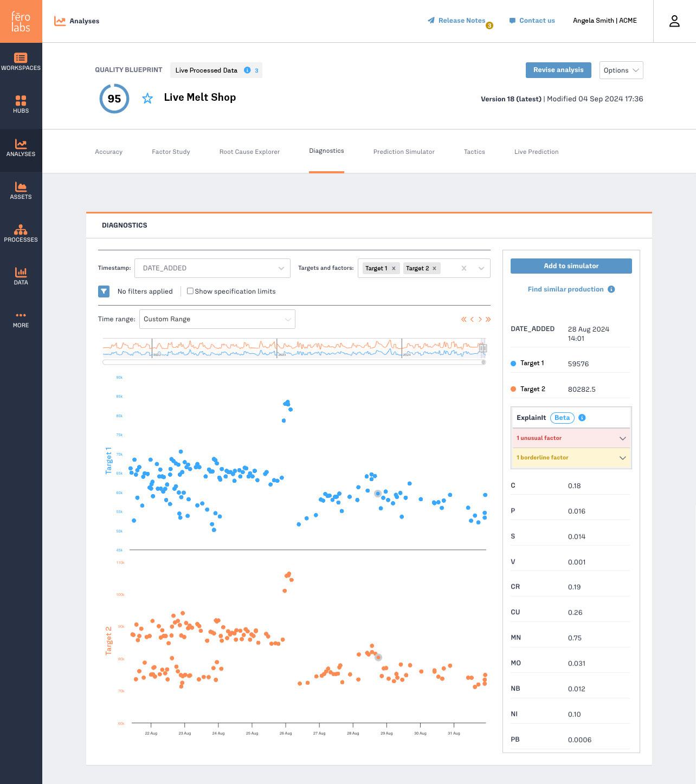Click Add to simulator button
Screen dimensions: 696x784
pyautogui.click(x=571, y=266)
